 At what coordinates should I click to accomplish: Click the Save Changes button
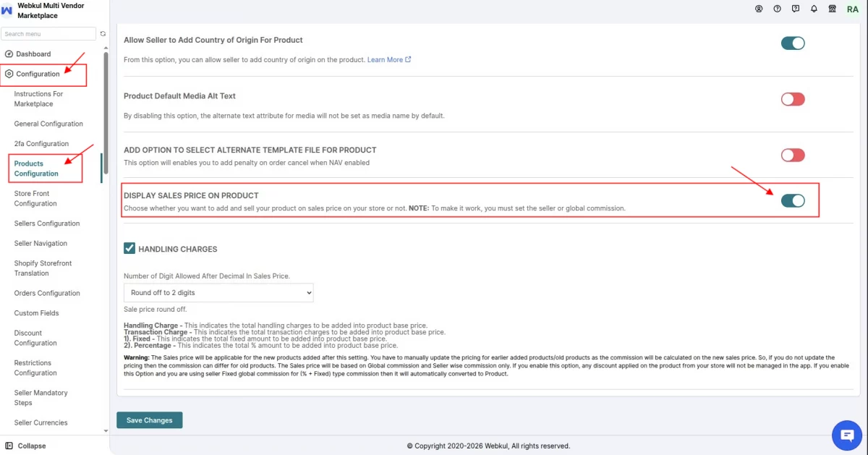click(x=150, y=420)
